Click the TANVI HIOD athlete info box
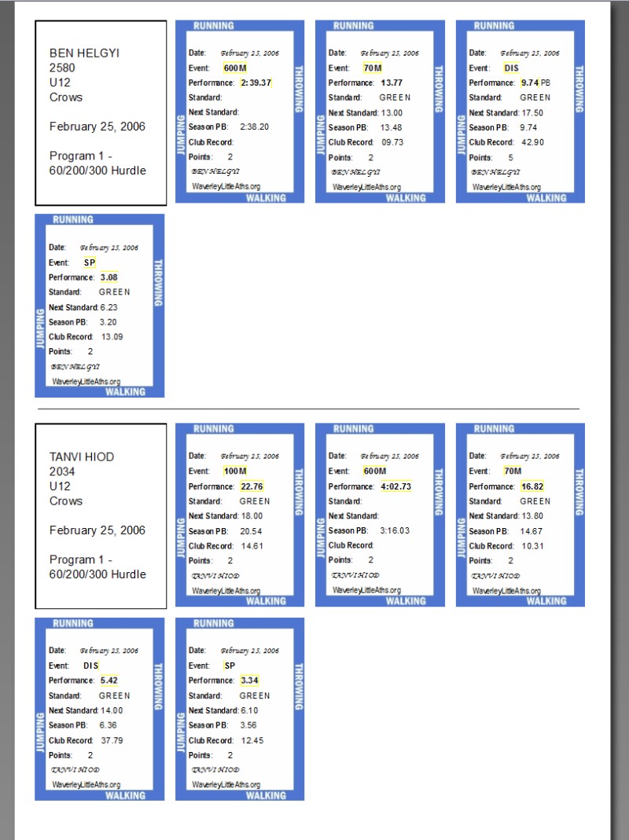The width and height of the screenshot is (629, 840). pos(101,516)
